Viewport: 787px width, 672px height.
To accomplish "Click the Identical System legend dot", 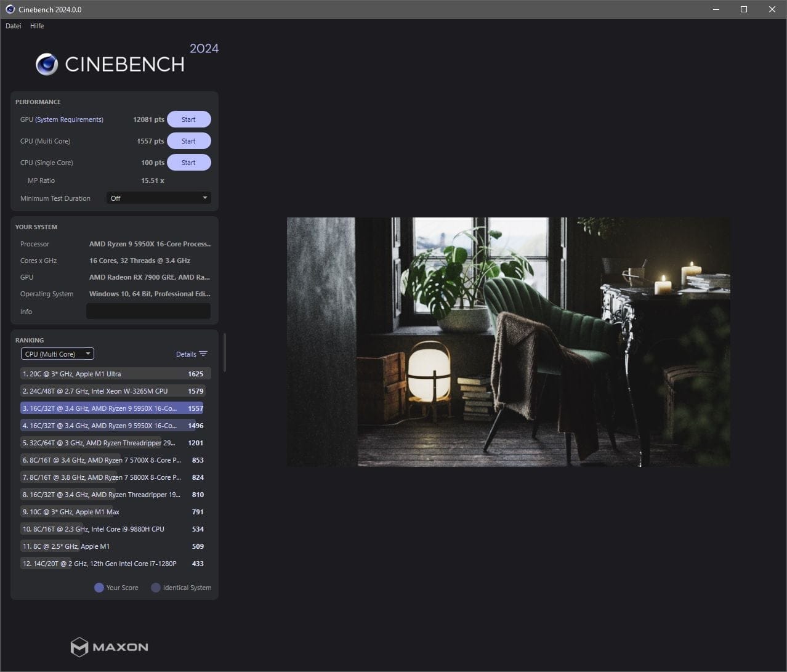I will pos(156,588).
